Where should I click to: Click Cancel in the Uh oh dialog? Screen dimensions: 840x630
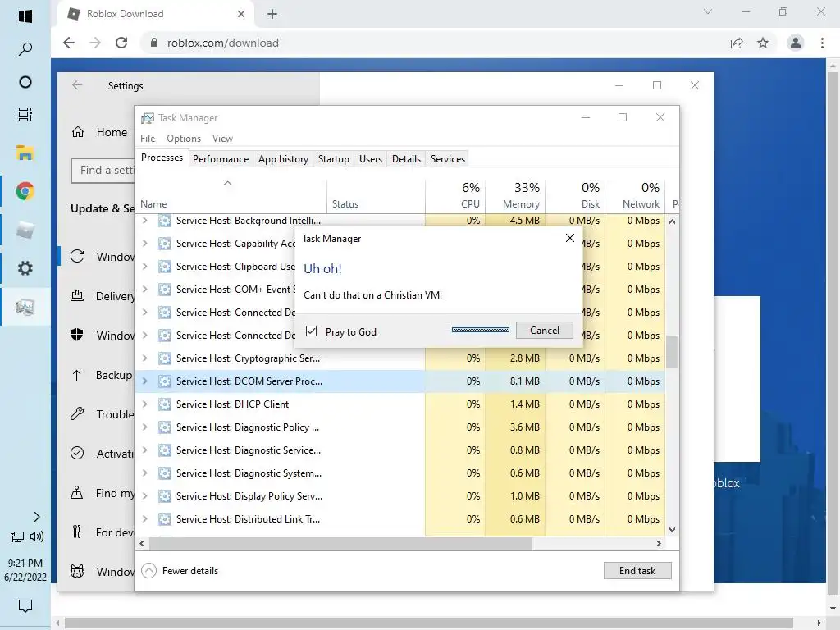pyautogui.click(x=545, y=330)
